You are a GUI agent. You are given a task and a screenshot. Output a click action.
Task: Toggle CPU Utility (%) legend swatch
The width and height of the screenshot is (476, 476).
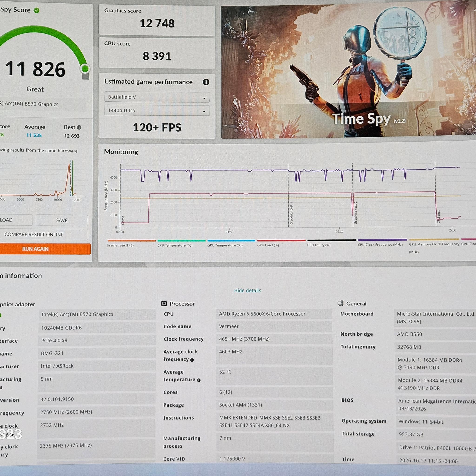pyautogui.click(x=332, y=240)
